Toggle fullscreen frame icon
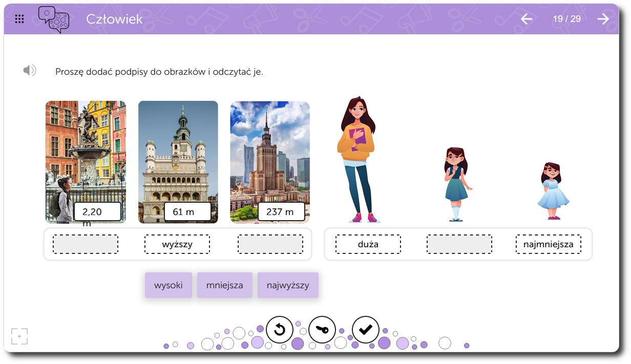 pos(19,336)
